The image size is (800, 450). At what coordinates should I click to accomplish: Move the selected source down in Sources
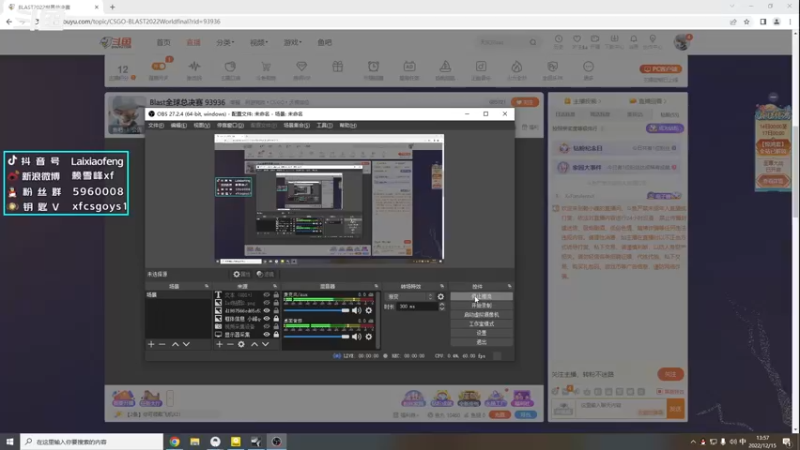(x=265, y=344)
